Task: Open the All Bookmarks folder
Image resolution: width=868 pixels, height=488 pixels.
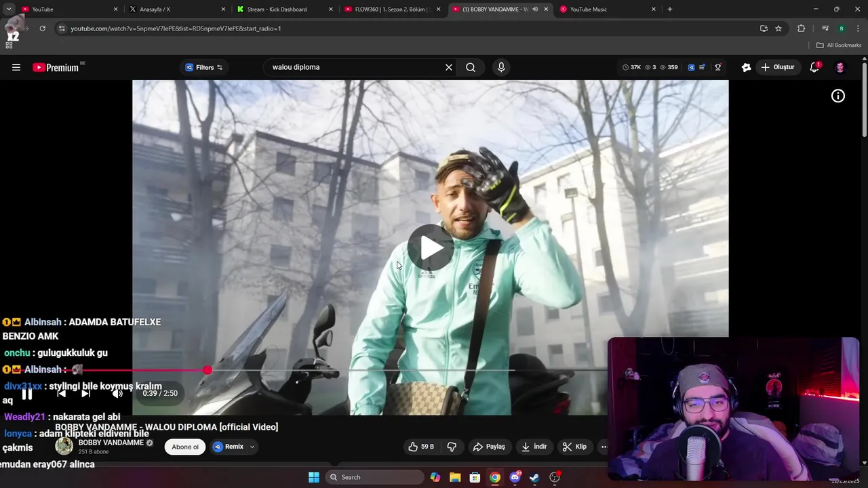Action: tap(839, 45)
